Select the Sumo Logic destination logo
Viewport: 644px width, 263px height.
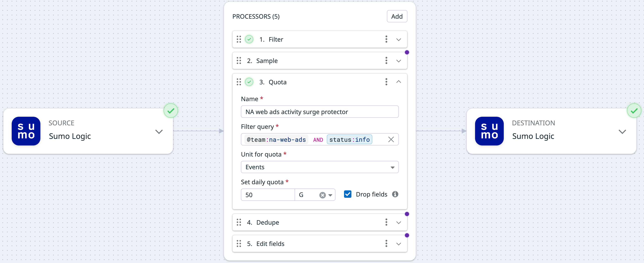pos(489,131)
